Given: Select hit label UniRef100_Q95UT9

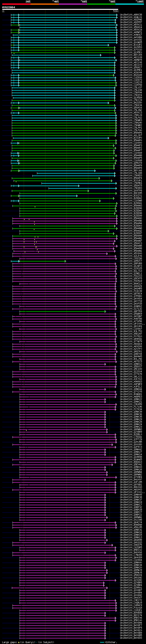Looking at the screenshot, I should pyautogui.click(x=131, y=163).
